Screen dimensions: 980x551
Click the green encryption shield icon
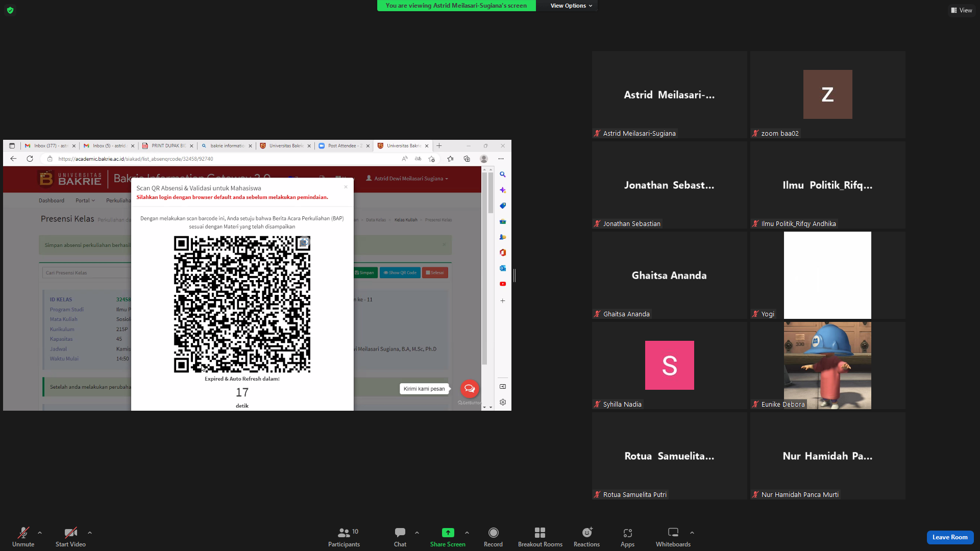point(10,10)
